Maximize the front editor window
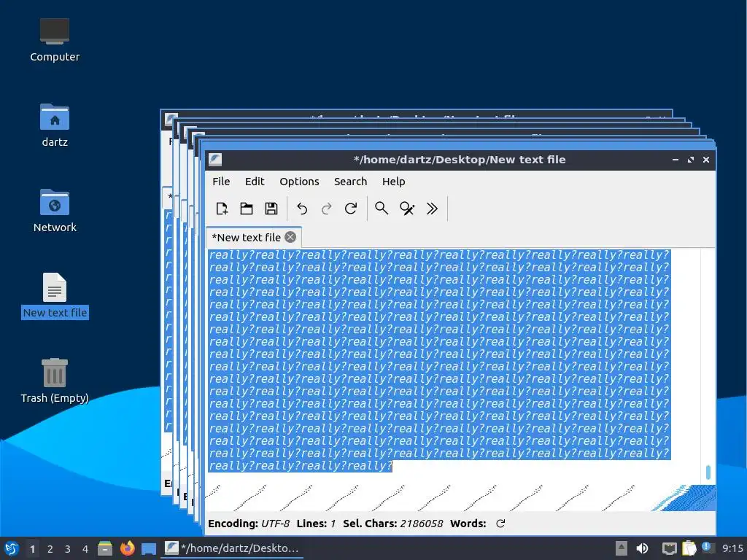Screen dimensions: 747x560 pyautogui.click(x=691, y=160)
